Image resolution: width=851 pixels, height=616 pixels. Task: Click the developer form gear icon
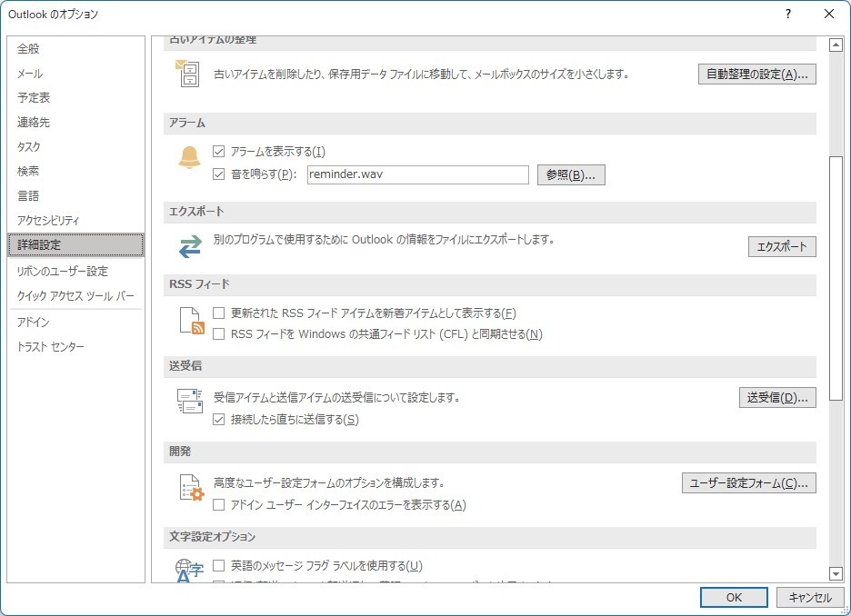coord(191,488)
